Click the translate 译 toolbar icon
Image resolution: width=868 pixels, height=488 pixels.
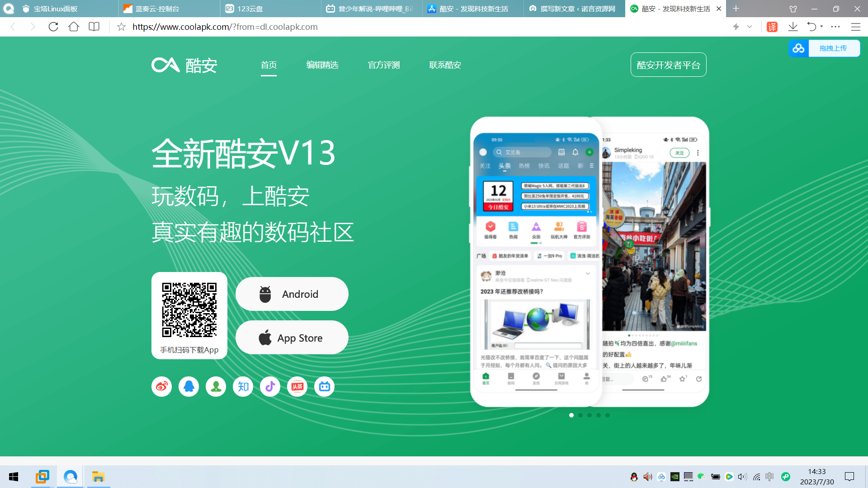pyautogui.click(x=772, y=27)
